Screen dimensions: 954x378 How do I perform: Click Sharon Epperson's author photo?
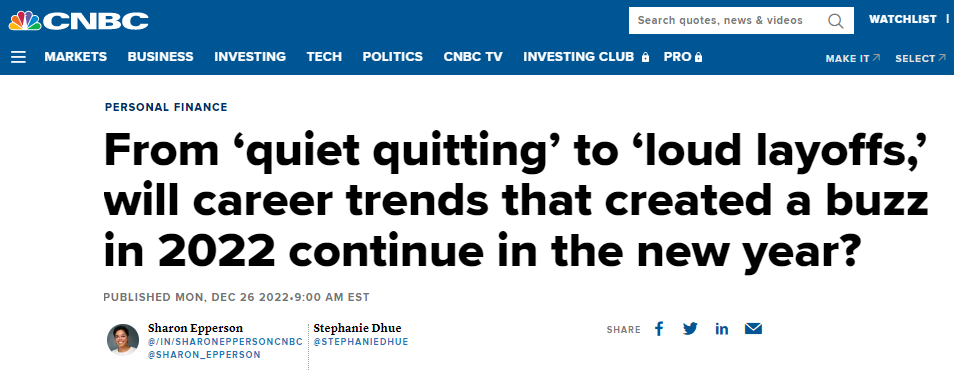pyautogui.click(x=123, y=340)
